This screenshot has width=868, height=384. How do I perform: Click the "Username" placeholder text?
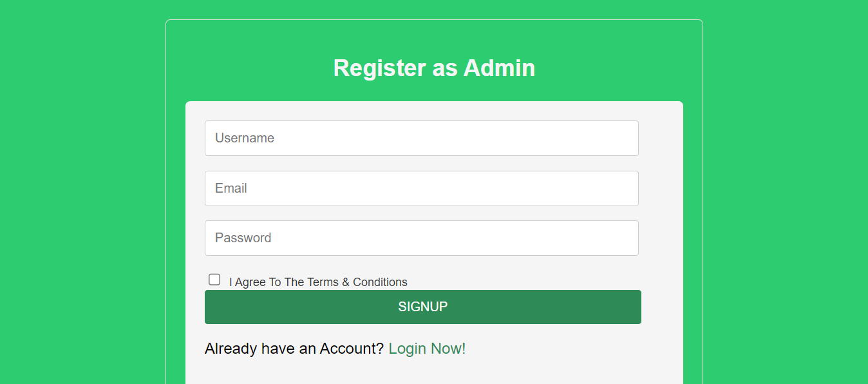245,138
